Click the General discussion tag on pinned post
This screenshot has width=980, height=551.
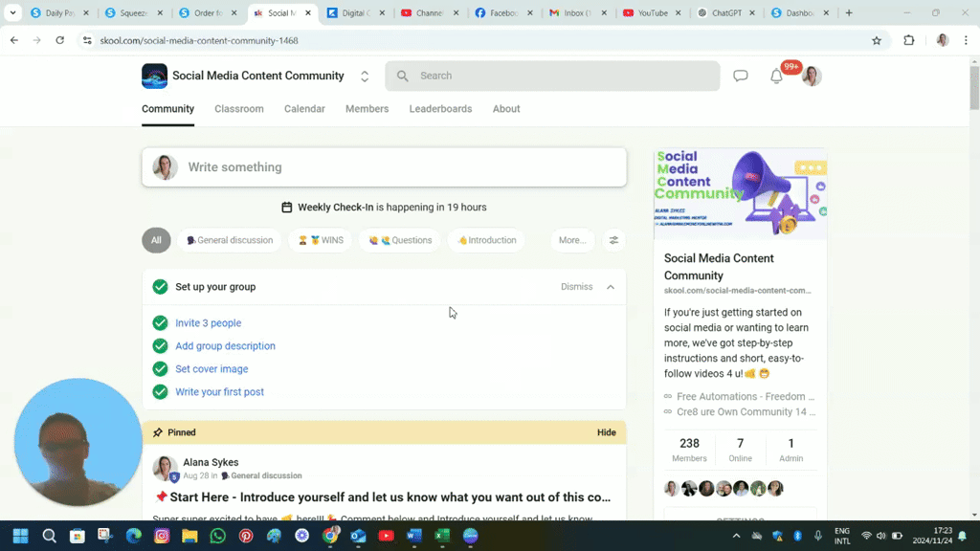pyautogui.click(x=261, y=475)
